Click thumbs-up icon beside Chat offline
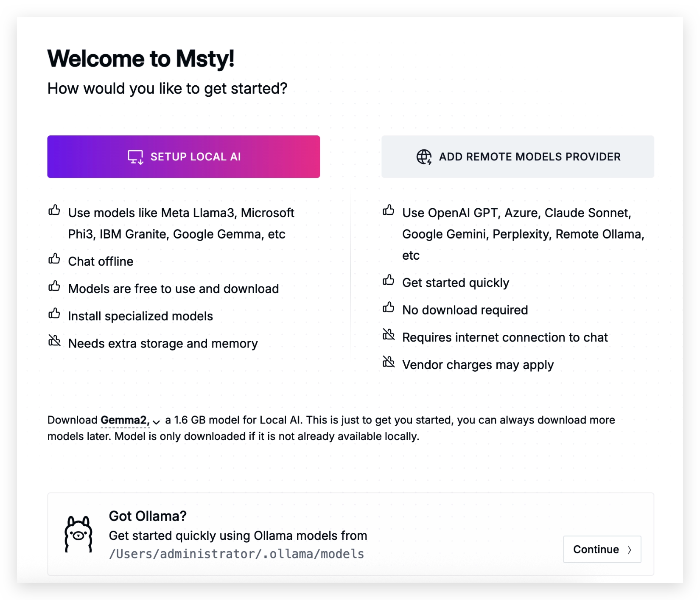This screenshot has height=600, width=700. (x=54, y=258)
